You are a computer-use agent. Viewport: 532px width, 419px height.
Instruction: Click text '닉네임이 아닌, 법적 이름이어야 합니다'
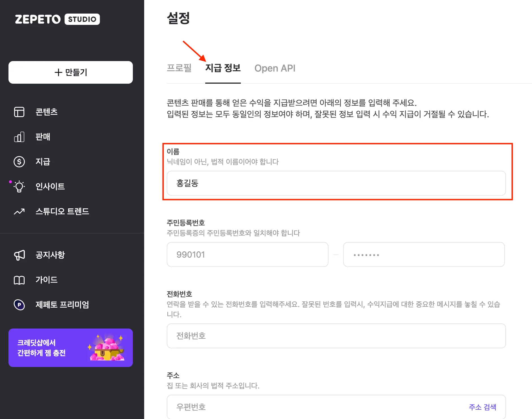(223, 162)
